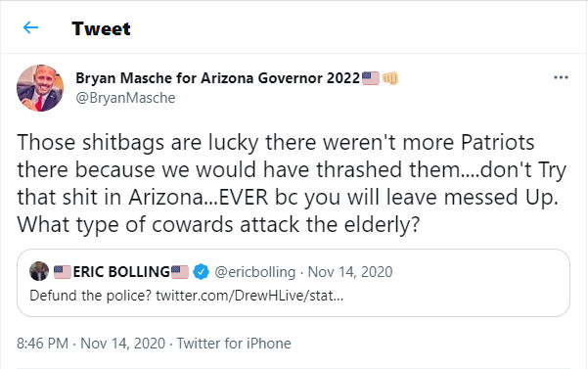Click the blue verified badge

pyautogui.click(x=201, y=272)
